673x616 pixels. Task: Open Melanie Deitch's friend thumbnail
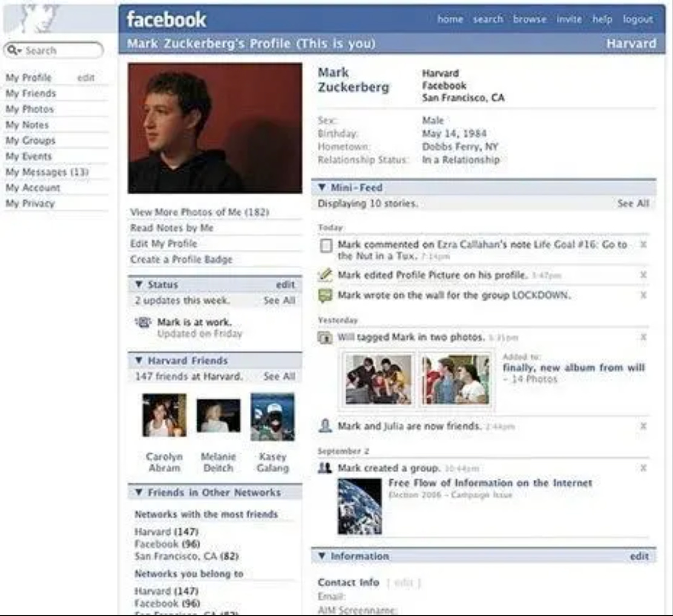click(x=218, y=415)
